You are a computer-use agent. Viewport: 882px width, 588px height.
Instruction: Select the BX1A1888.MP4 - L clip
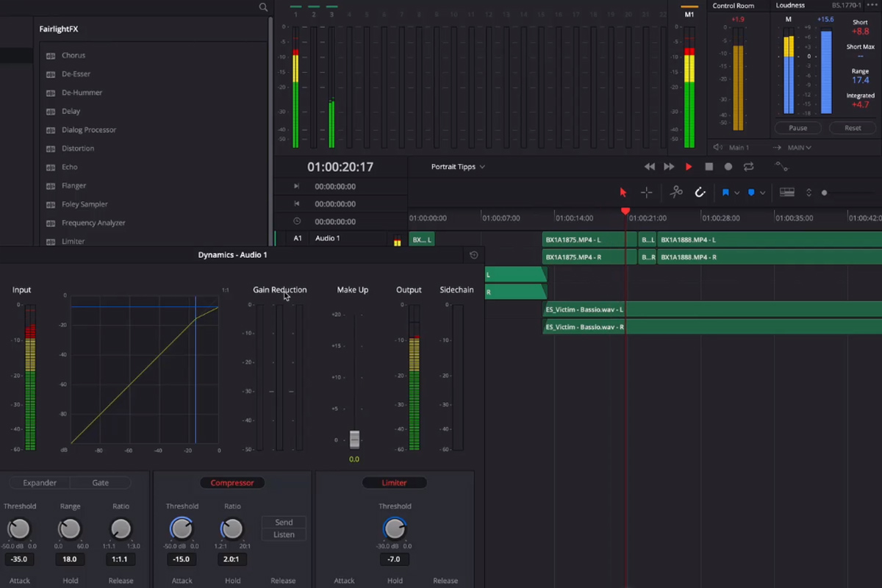point(770,240)
